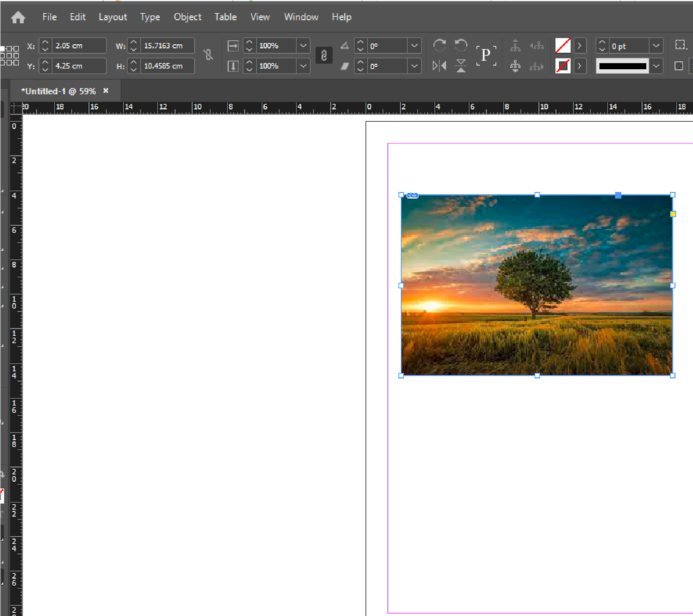Switch to the Untitled-1 document tab
Image resolution: width=693 pixels, height=616 pixels.
(58, 91)
